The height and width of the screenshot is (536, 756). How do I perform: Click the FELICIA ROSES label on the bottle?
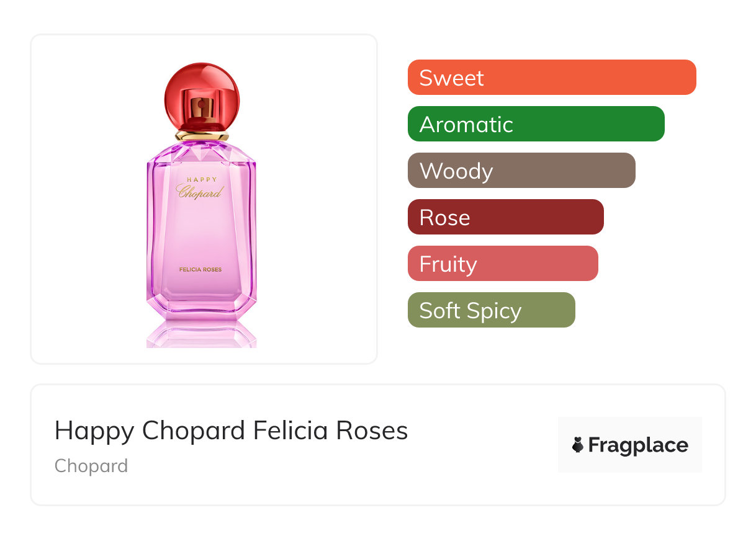point(200,269)
